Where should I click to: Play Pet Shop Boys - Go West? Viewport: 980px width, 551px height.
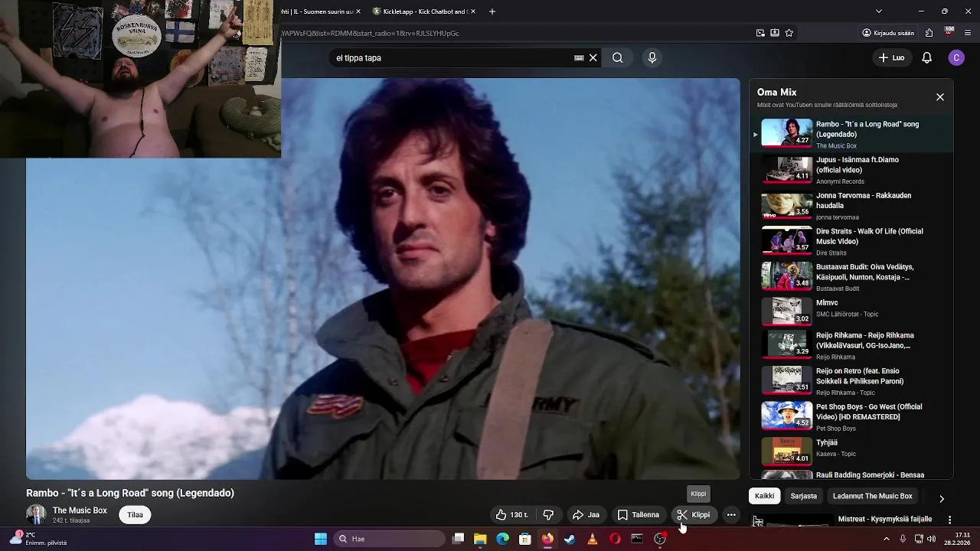click(x=851, y=417)
